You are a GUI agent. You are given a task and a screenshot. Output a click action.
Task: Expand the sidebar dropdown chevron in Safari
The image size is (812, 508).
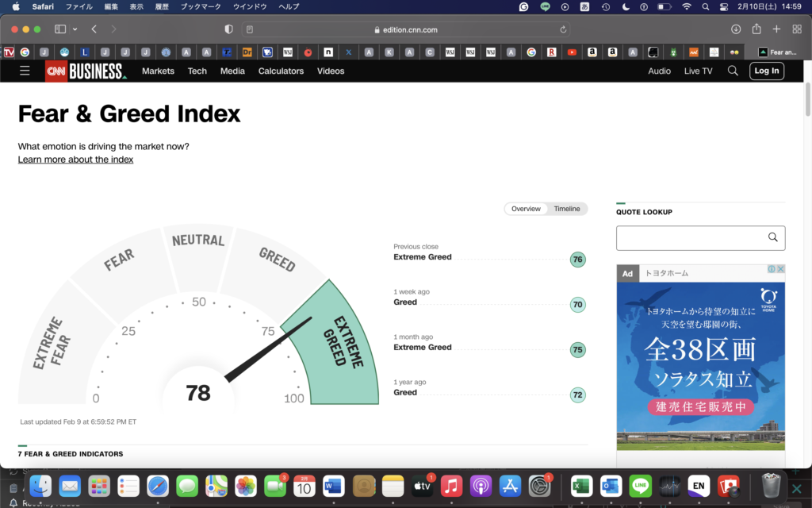[x=75, y=29]
